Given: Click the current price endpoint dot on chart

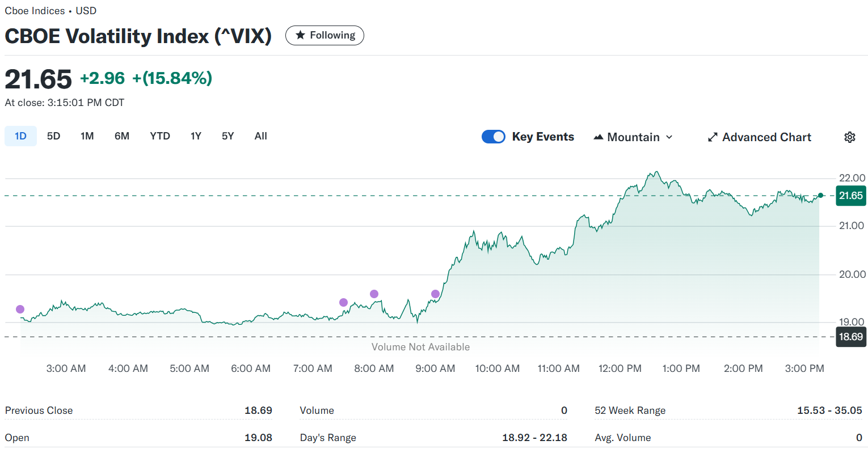Looking at the screenshot, I should click(820, 196).
